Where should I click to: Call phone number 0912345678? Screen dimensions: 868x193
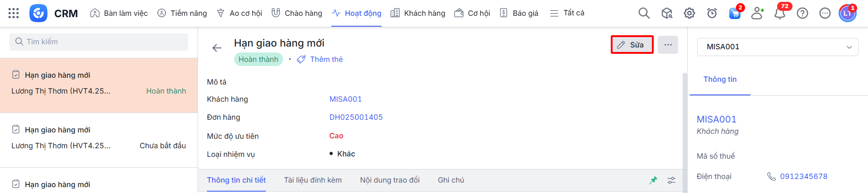click(x=803, y=176)
